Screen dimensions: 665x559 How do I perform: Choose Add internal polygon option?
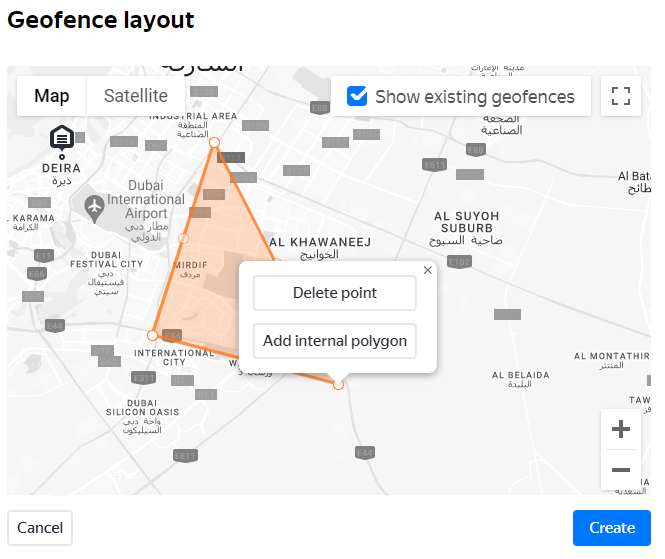click(334, 341)
